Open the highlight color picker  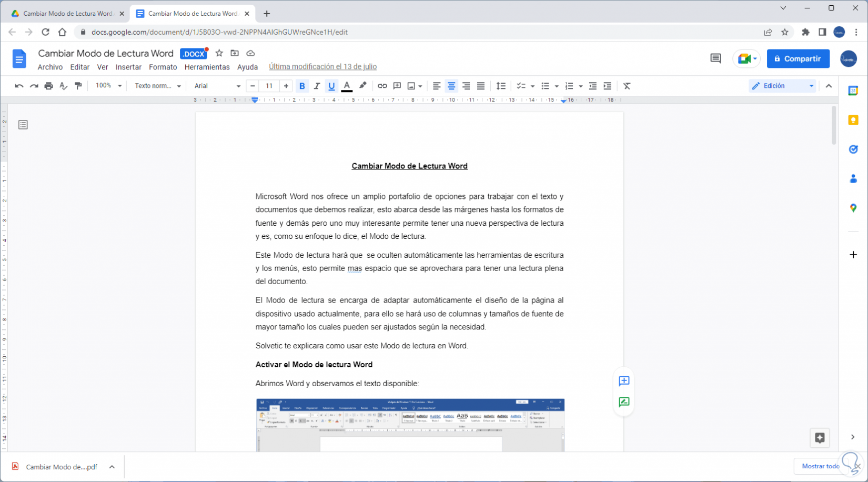(x=362, y=86)
